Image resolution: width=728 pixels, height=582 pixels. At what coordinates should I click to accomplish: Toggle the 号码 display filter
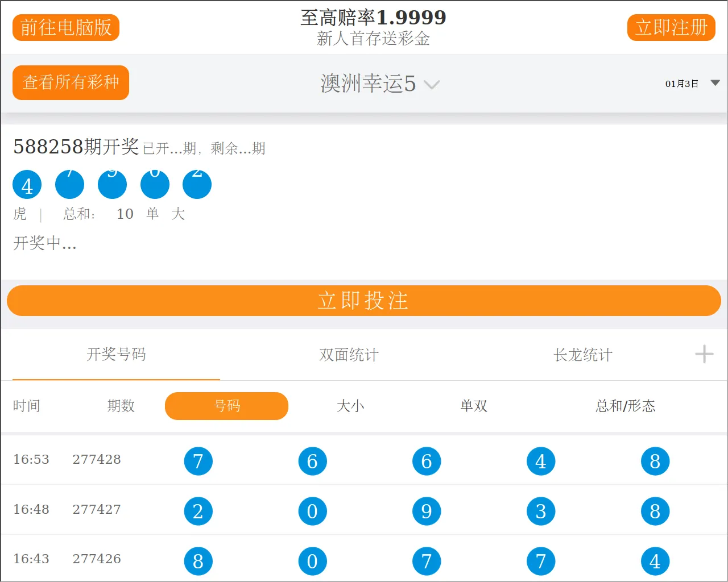226,406
